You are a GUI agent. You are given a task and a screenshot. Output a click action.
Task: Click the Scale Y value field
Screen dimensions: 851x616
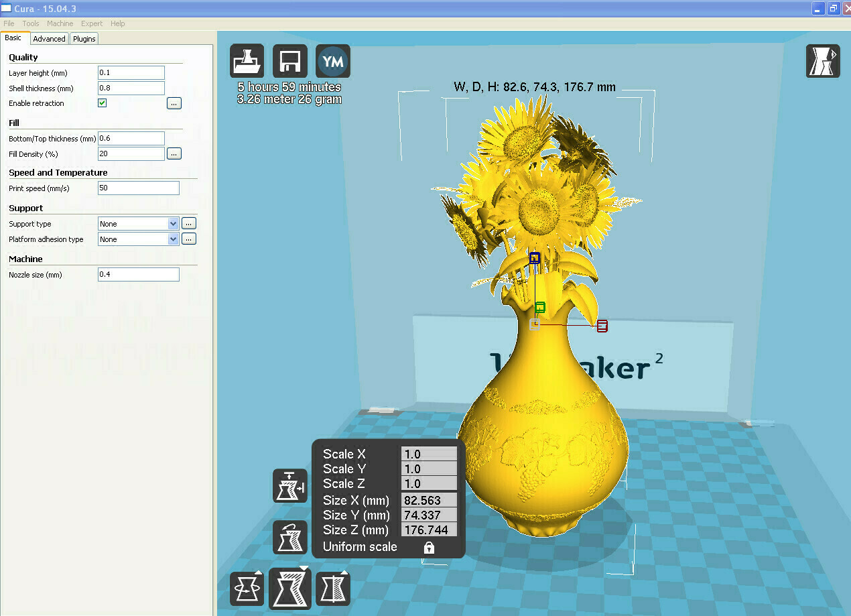pyautogui.click(x=429, y=469)
